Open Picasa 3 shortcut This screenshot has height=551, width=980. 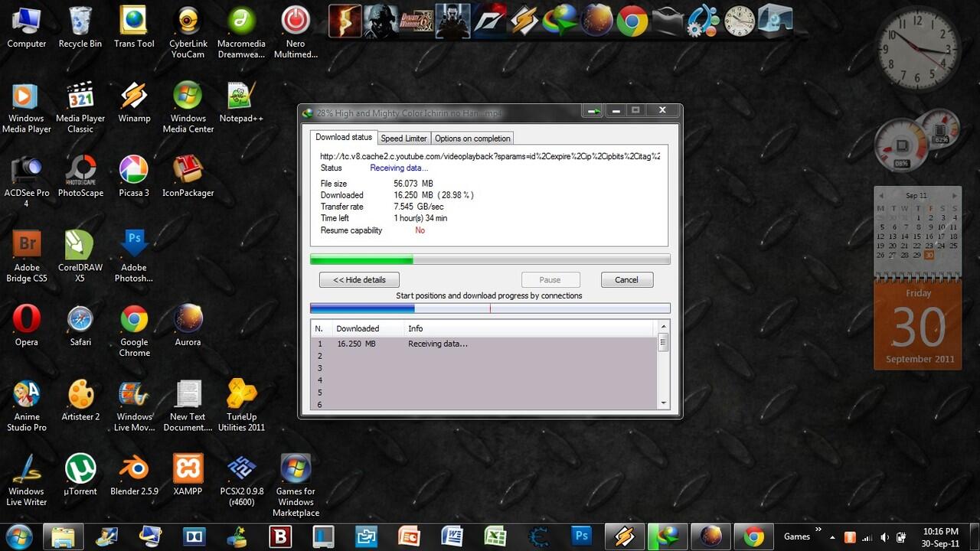(x=134, y=177)
